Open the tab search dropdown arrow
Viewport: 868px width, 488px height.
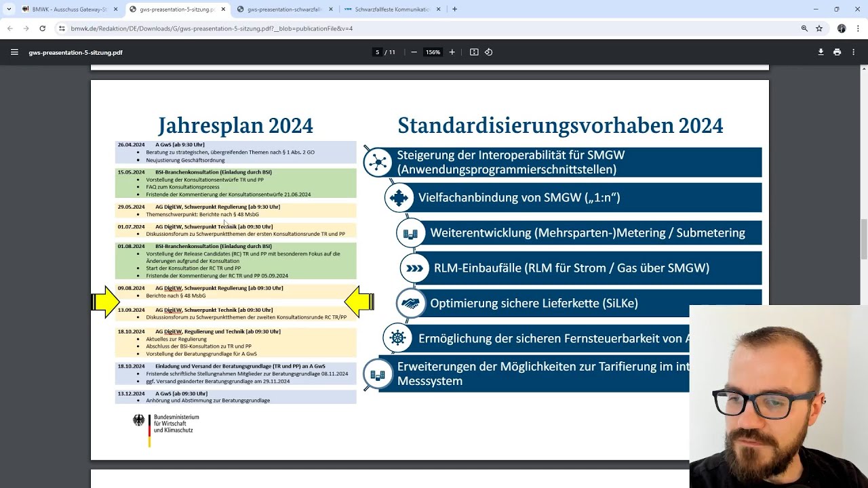9,9
